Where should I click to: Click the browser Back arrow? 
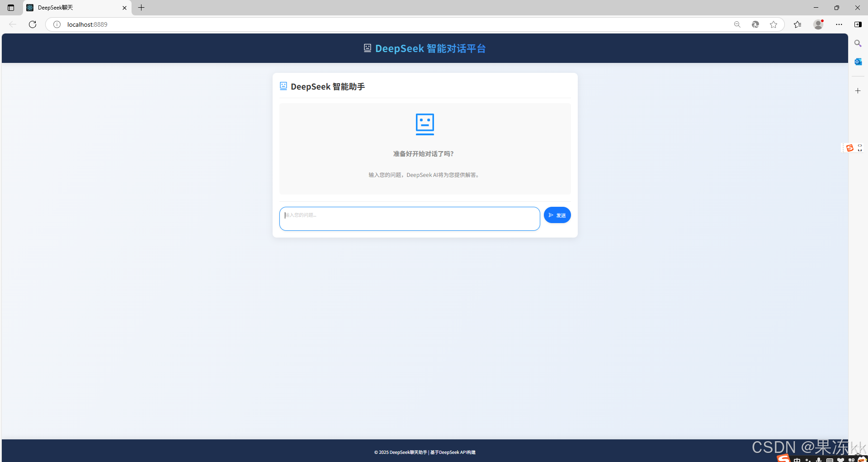tap(13, 24)
